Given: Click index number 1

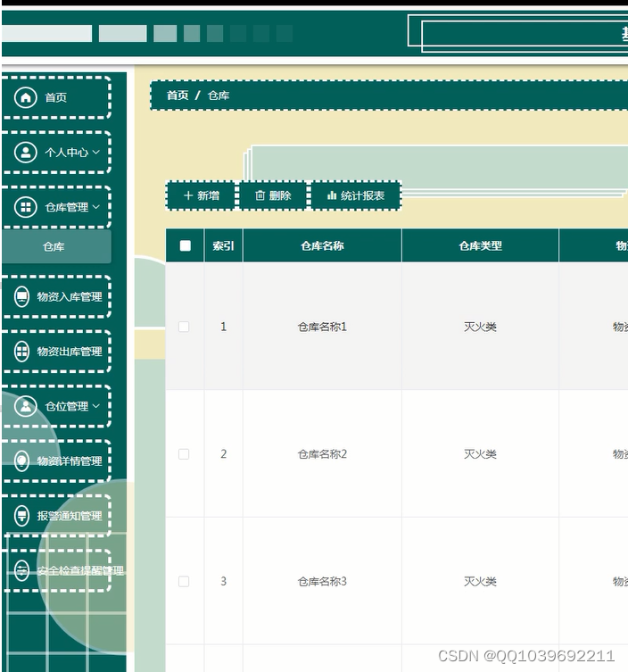Looking at the screenshot, I should [x=223, y=327].
